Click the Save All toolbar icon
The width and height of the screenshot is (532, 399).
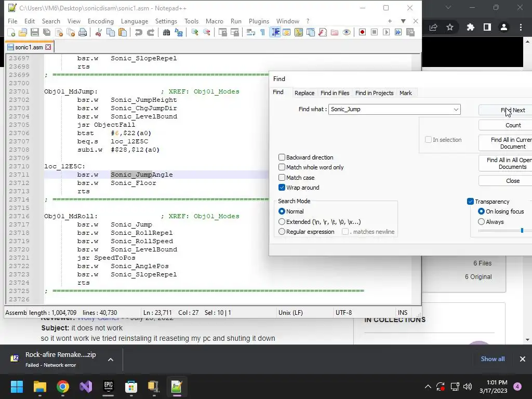pos(46,33)
